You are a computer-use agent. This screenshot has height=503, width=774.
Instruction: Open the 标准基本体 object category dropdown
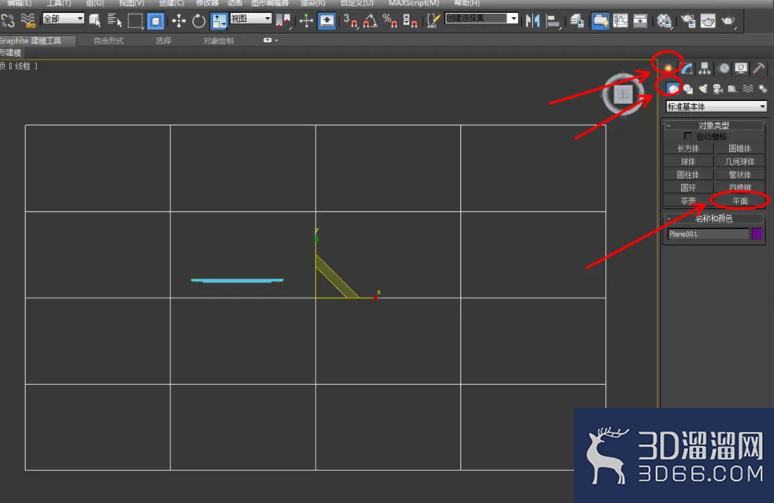click(716, 106)
